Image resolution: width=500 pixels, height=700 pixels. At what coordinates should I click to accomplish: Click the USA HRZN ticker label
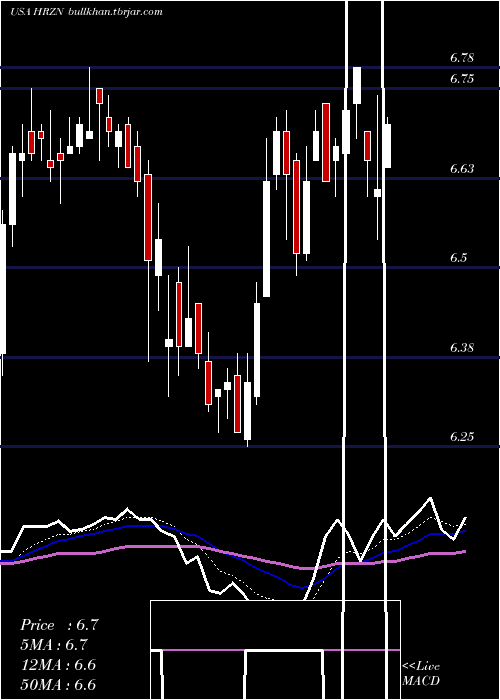(39, 12)
